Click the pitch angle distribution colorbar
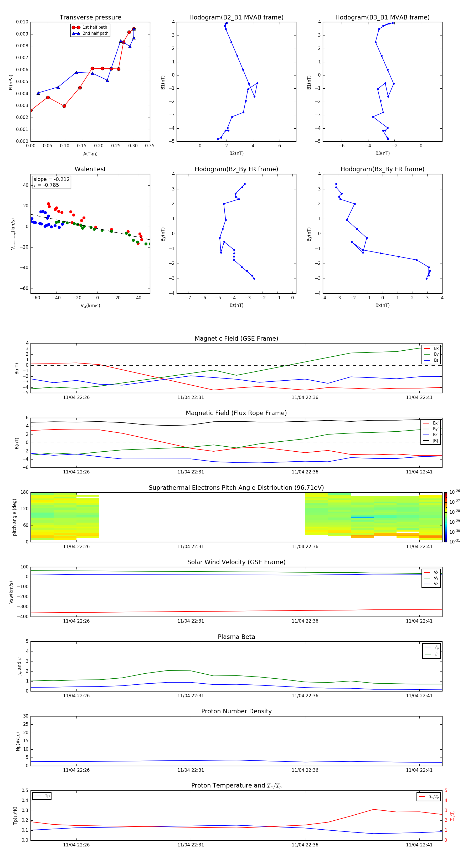The image size is (473, 868). (445, 517)
